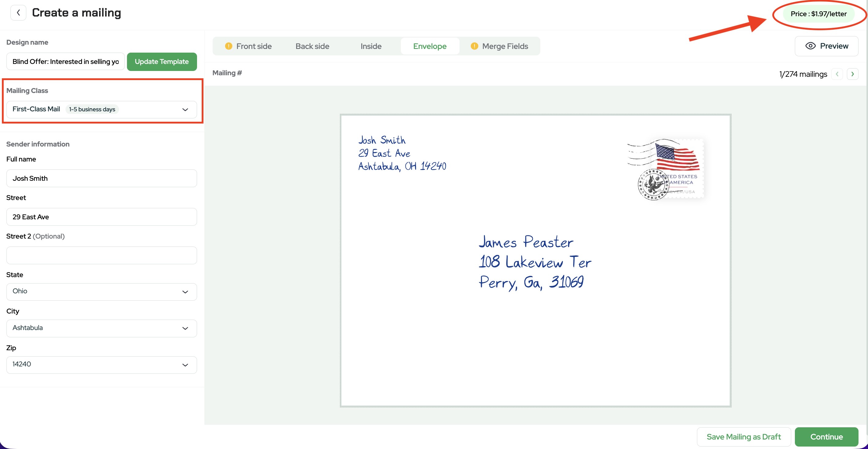Click the empty Street 2 field
The height and width of the screenshot is (449, 868).
(x=101, y=255)
